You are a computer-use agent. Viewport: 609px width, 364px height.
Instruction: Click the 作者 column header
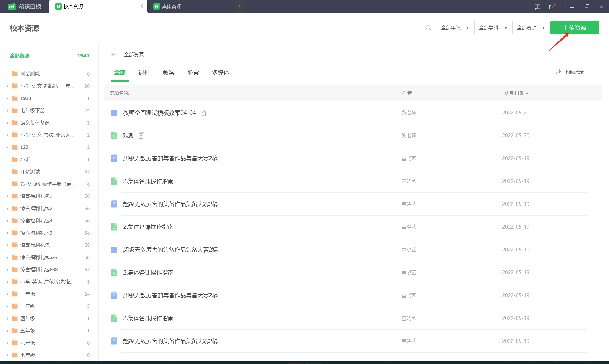(x=407, y=93)
